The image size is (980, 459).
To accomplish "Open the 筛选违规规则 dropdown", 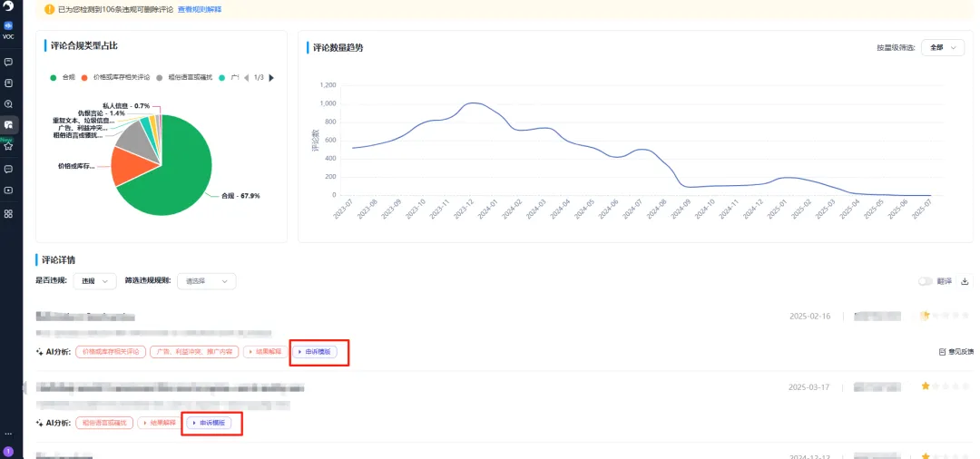I will pyautogui.click(x=206, y=281).
